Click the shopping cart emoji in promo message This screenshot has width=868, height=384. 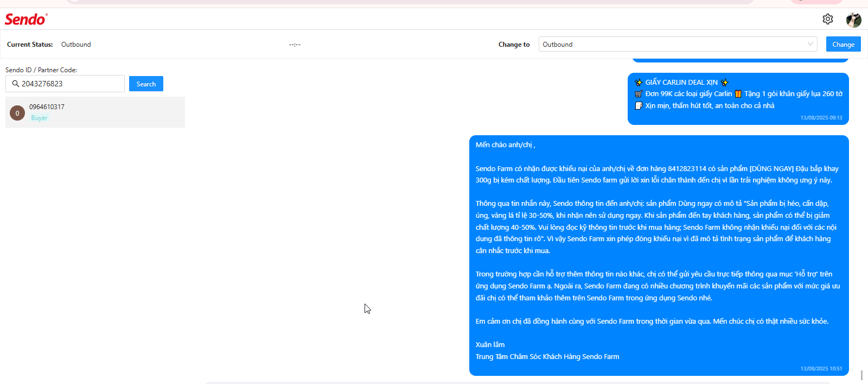(639, 94)
